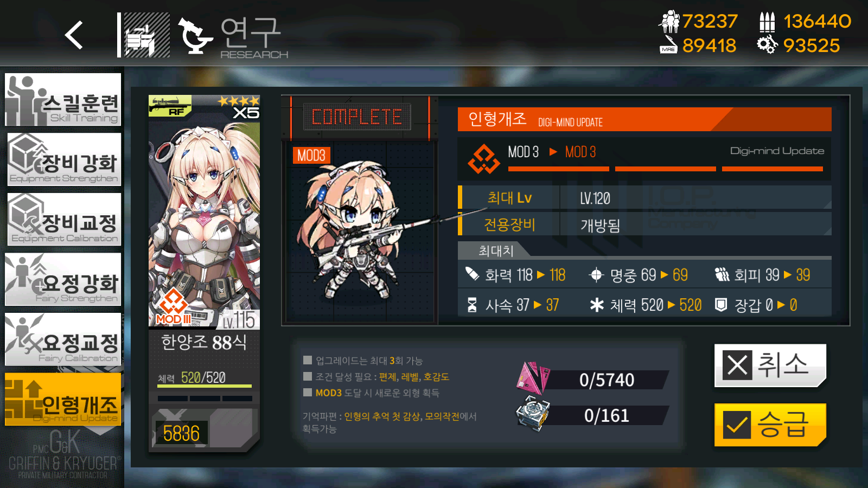This screenshot has width=868, height=488.
Task: Tap the gear parts resource icon
Action: tap(767, 45)
